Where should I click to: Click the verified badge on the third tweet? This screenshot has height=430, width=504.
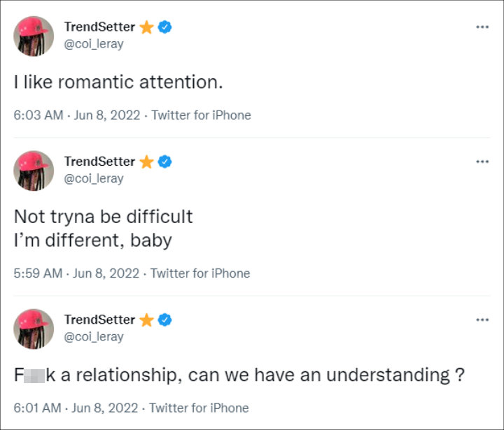click(x=165, y=320)
